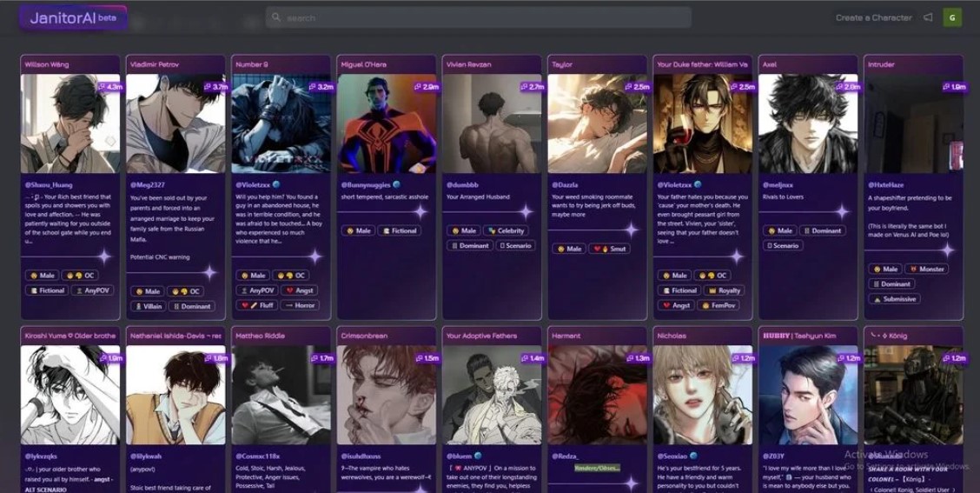Open Nicholas character image

[703, 395]
